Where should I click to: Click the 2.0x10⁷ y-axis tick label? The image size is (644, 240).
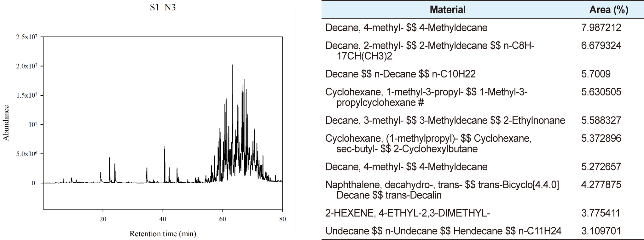pos(26,66)
